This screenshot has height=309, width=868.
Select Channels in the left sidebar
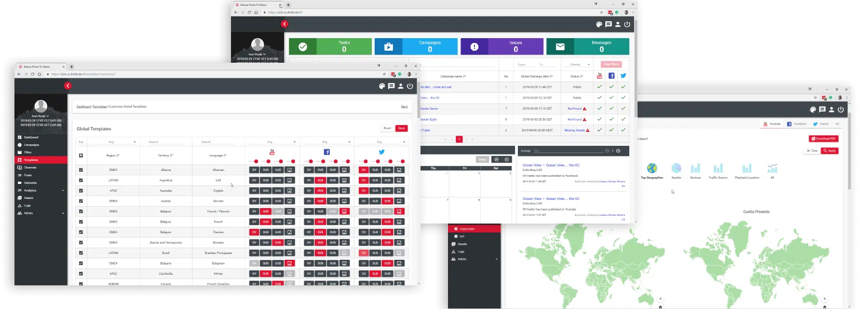tap(30, 168)
